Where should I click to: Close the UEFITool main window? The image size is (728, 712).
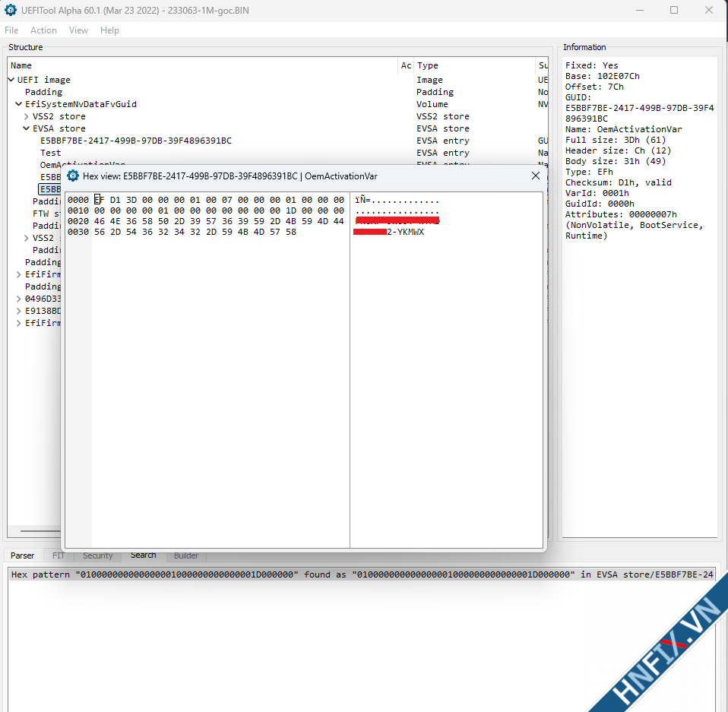pyautogui.click(x=708, y=10)
